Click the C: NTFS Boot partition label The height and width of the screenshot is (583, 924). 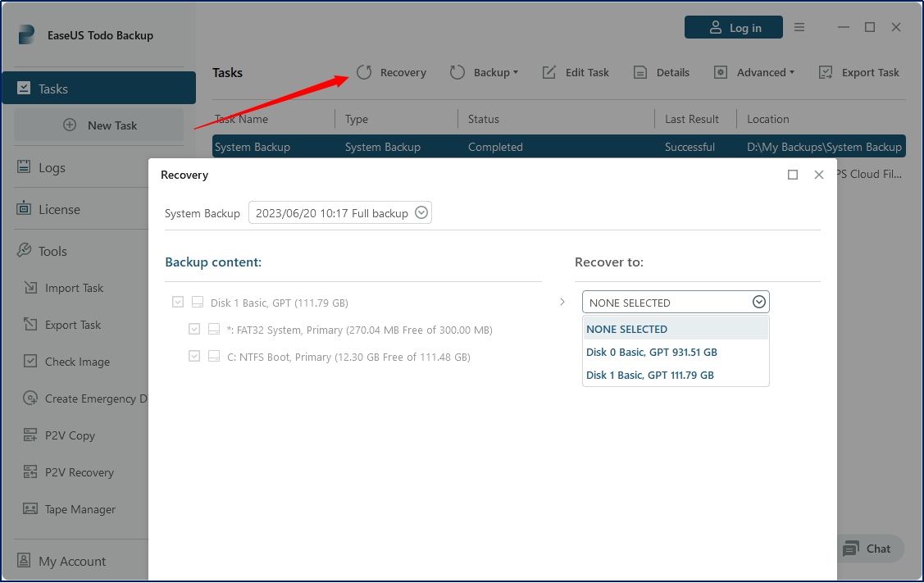pyautogui.click(x=348, y=357)
